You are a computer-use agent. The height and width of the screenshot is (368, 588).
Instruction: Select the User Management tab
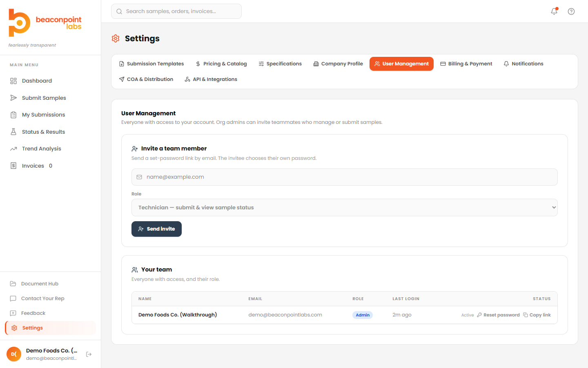click(x=401, y=64)
